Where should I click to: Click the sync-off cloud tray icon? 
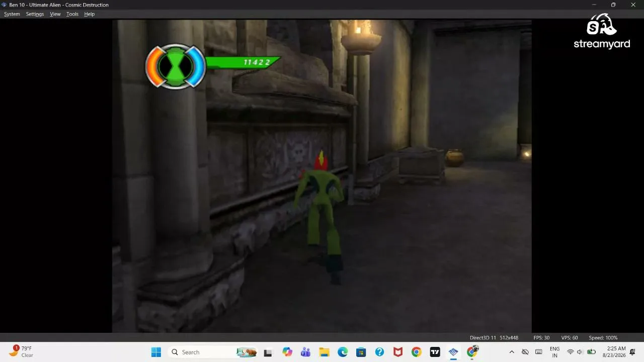point(525,352)
